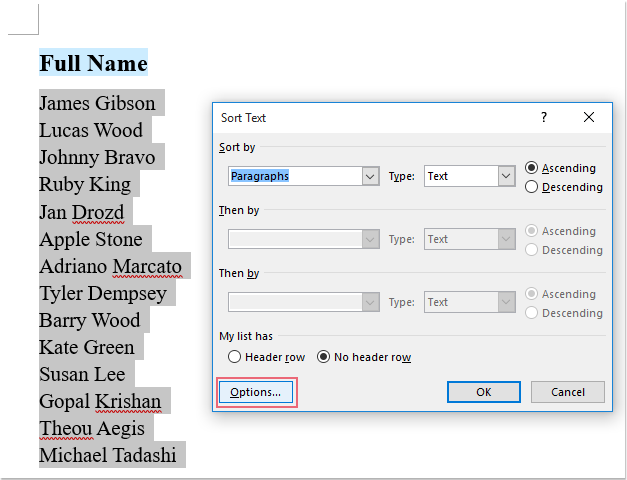The width and height of the screenshot is (627, 480).
Task: Open the Sort by Paragraphs dropdown
Action: coord(369,176)
